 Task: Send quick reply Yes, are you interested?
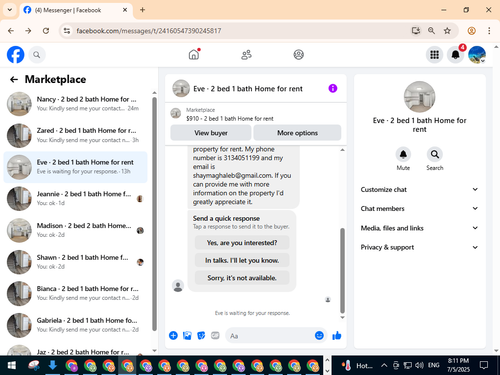pos(242,243)
